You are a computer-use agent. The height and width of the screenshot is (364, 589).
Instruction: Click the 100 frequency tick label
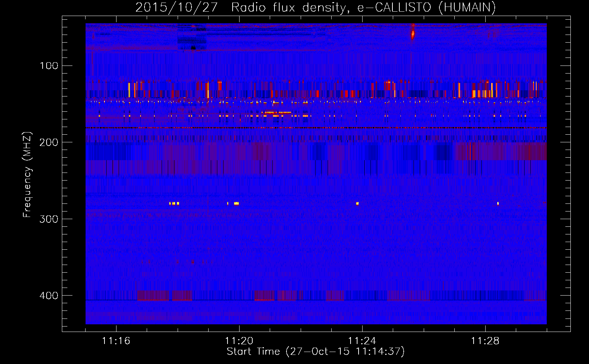click(x=49, y=66)
